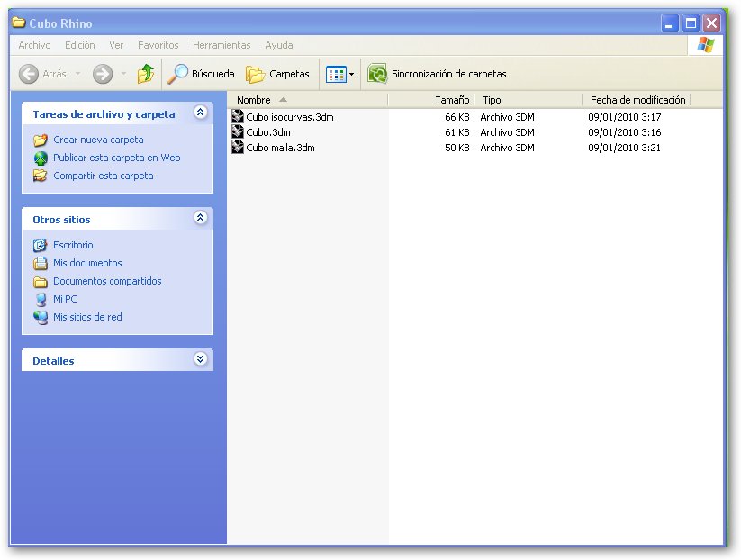Click Publicar esta carpeta en Web
The image size is (741, 560).
coord(117,158)
